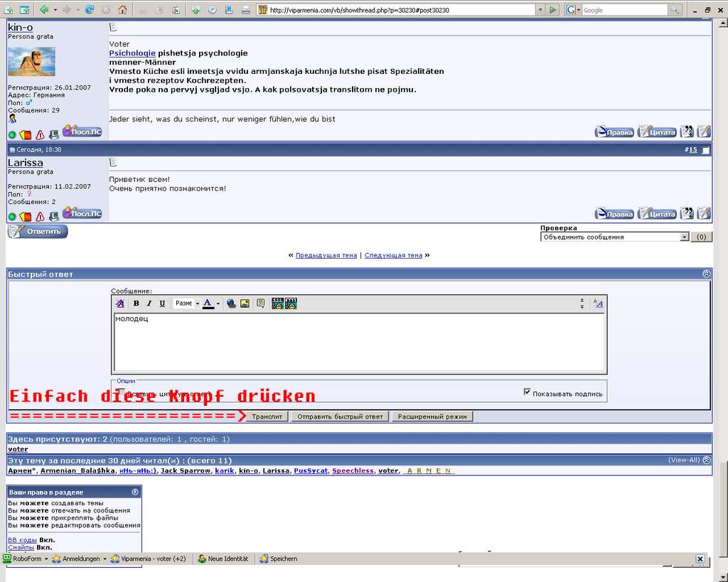Viewport: 728px width, 582px height.
Task: Click the wrap quote tags icon
Action: [261, 303]
